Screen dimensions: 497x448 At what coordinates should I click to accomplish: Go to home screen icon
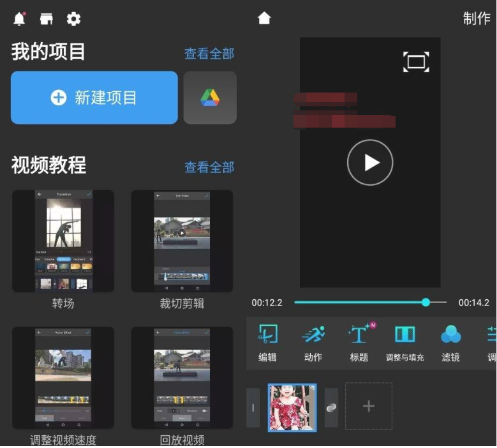(x=264, y=19)
